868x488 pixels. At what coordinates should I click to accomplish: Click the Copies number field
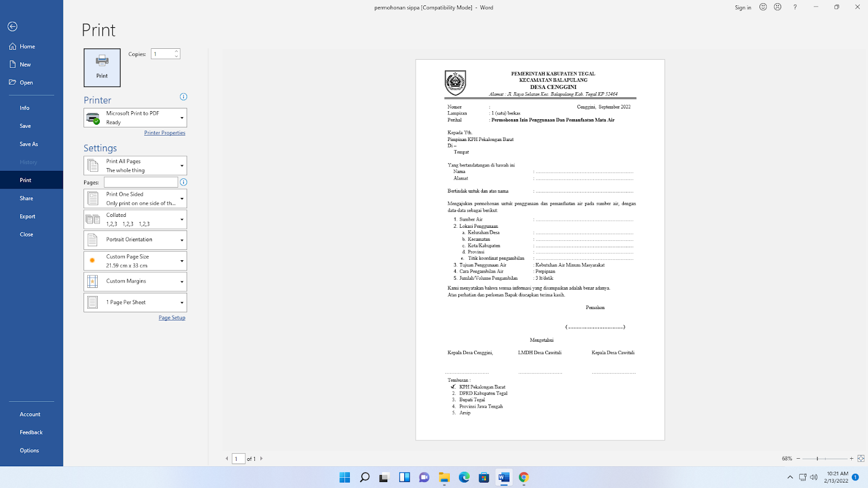click(x=162, y=54)
